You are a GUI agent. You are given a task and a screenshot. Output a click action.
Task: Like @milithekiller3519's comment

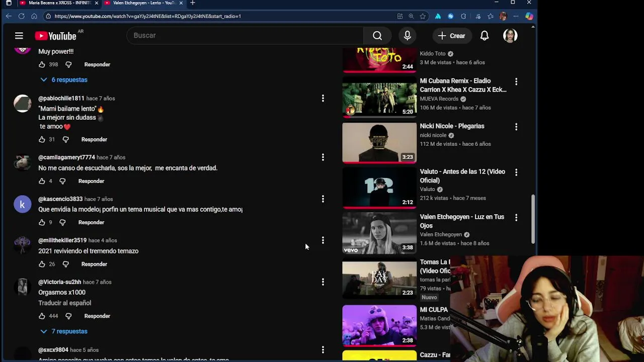click(42, 264)
